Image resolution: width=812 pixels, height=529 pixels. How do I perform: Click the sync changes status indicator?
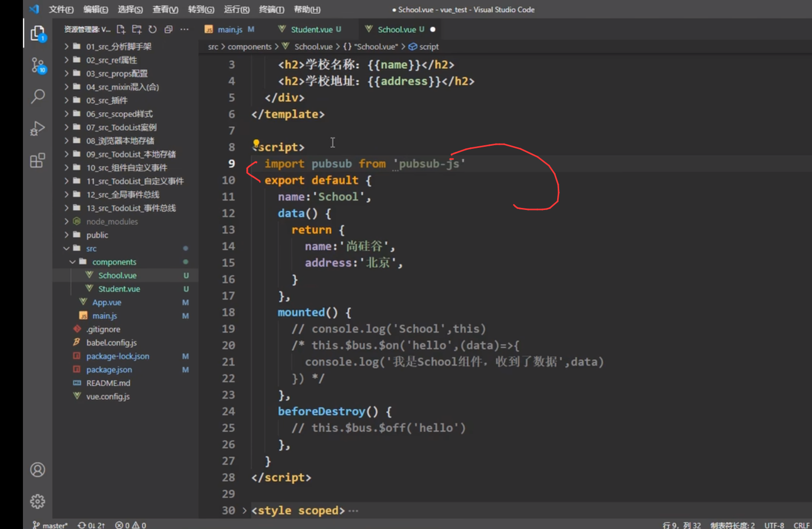point(91,525)
